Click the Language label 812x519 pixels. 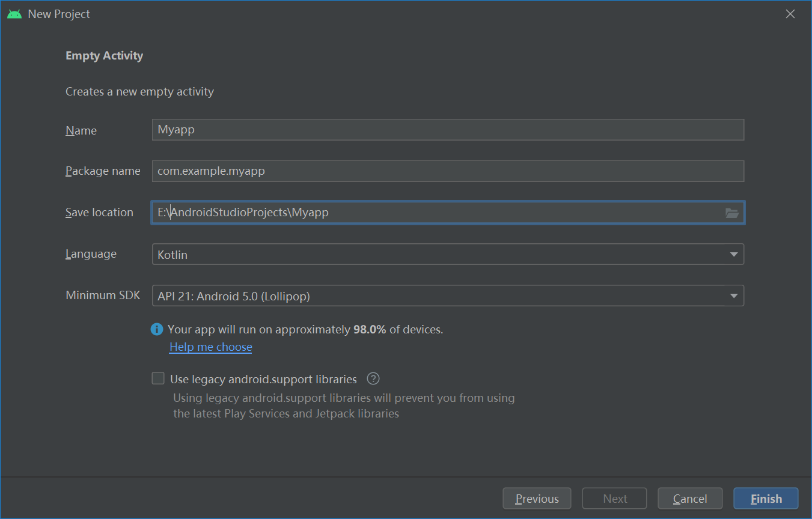[x=91, y=254]
